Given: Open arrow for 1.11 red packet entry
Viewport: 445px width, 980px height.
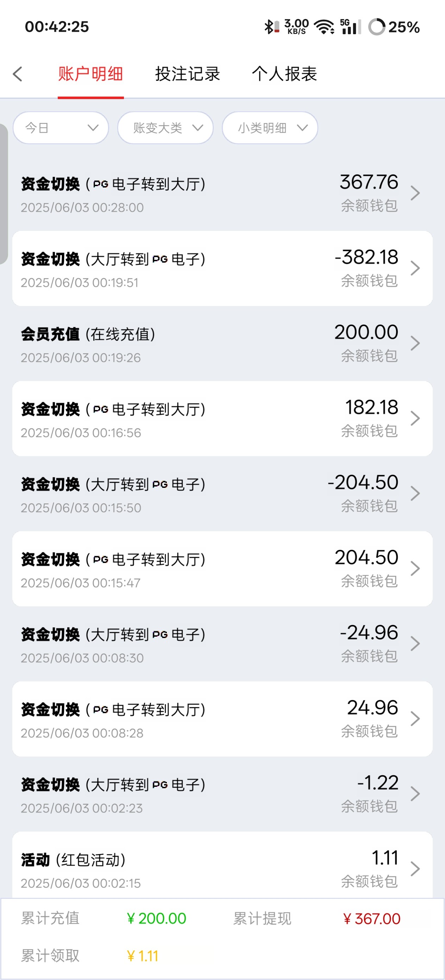Looking at the screenshot, I should point(415,869).
